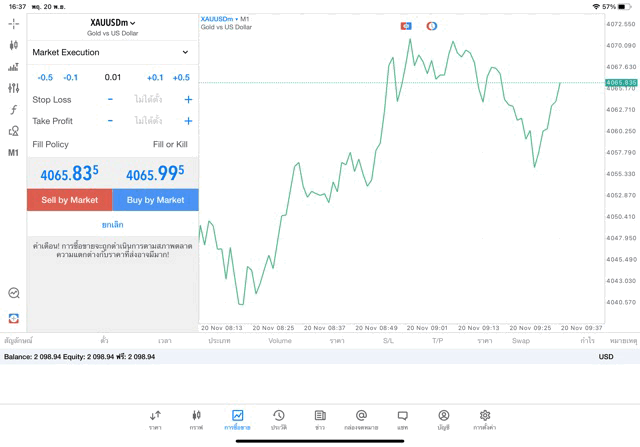The height and width of the screenshot is (447, 640).
Task: Open the Mailbox @ tab
Action: click(361, 420)
